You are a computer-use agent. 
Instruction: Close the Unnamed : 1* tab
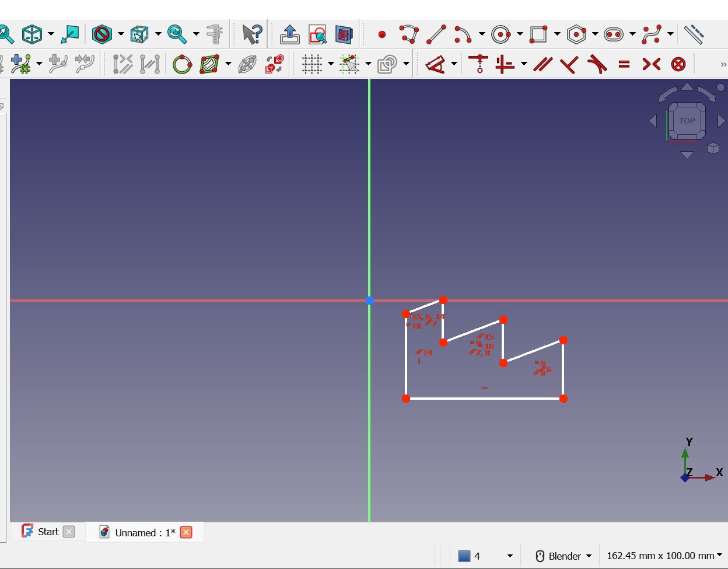click(x=186, y=532)
